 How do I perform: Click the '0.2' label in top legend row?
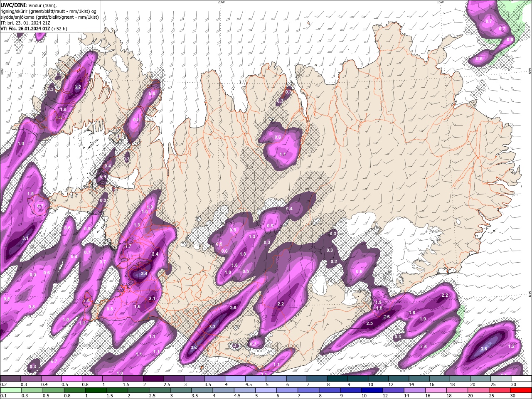coord(3,384)
